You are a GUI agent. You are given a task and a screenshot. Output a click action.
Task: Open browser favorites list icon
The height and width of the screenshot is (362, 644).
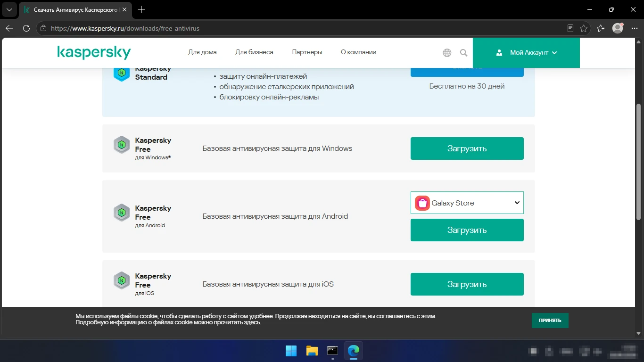pyautogui.click(x=601, y=28)
